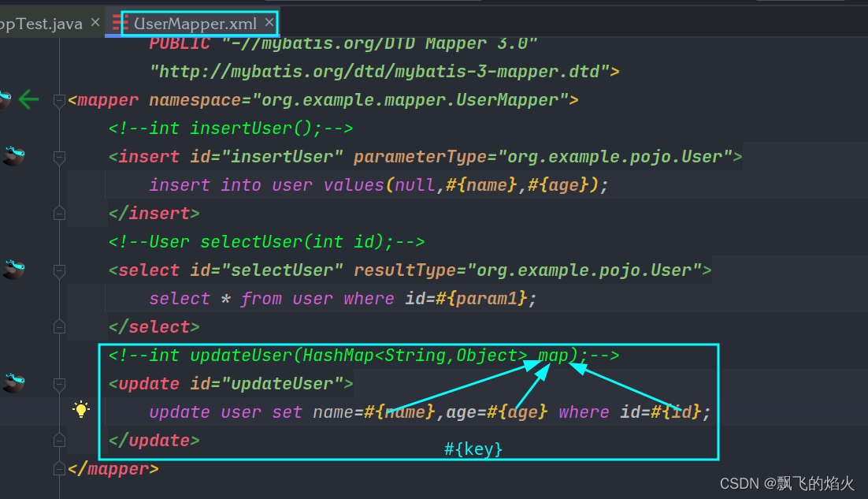Fold at the closing </update> marker
The width and height of the screenshot is (868, 499).
pyautogui.click(x=59, y=441)
